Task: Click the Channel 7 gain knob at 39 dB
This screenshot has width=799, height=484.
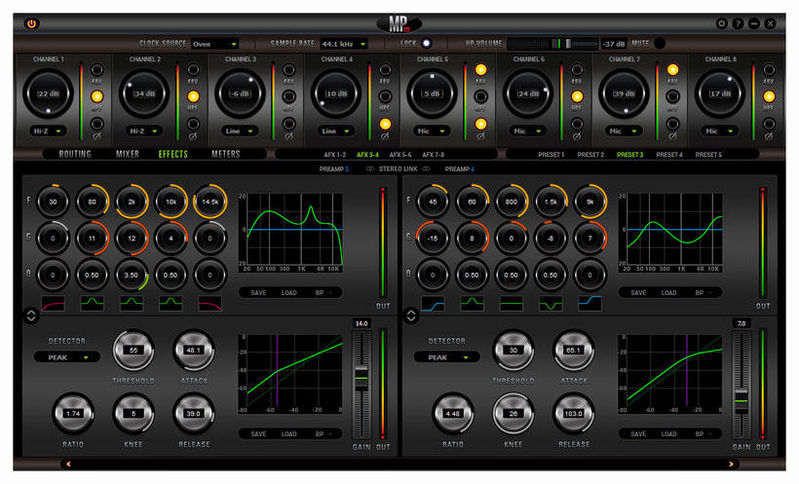Action: pyautogui.click(x=624, y=94)
